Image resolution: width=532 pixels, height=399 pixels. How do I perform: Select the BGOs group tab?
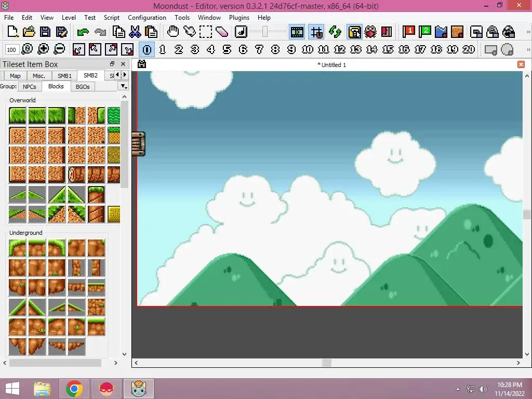tap(83, 87)
